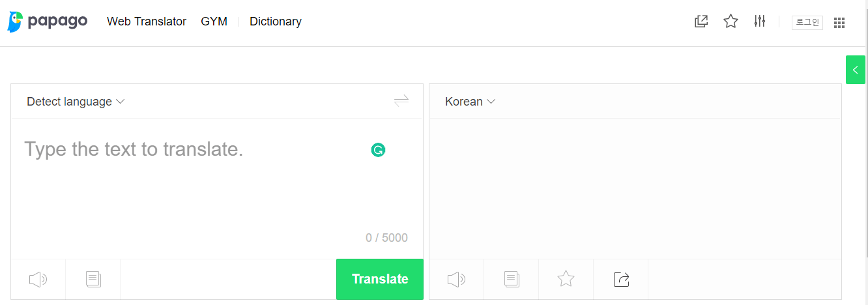The width and height of the screenshot is (868, 305).
Task: Save translation with star icon
Action: click(x=566, y=280)
